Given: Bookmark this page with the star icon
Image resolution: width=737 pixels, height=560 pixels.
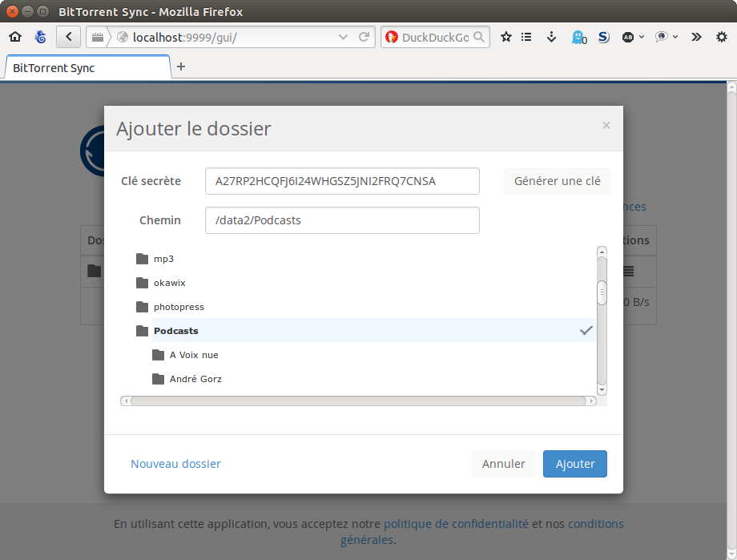Looking at the screenshot, I should pyautogui.click(x=505, y=37).
